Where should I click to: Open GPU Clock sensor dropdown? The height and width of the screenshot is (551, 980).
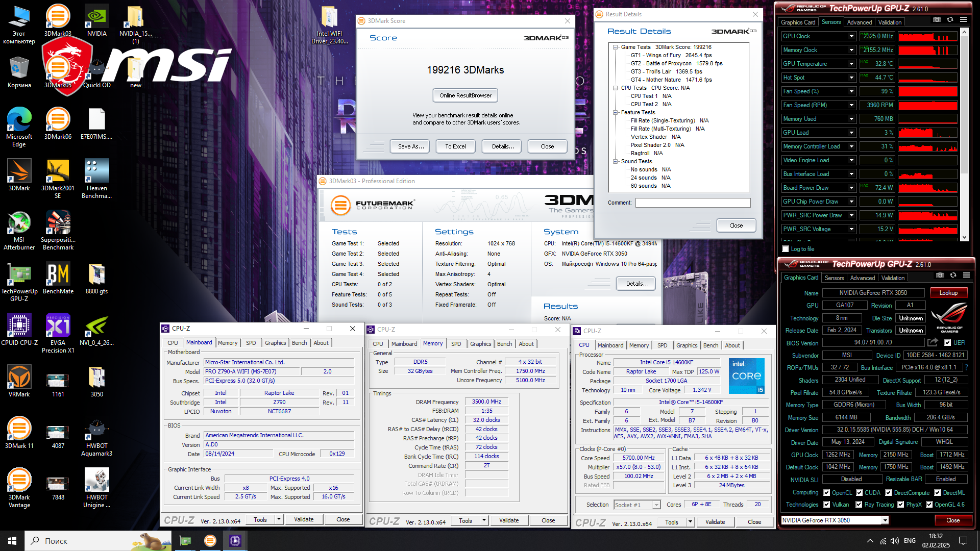pos(851,36)
